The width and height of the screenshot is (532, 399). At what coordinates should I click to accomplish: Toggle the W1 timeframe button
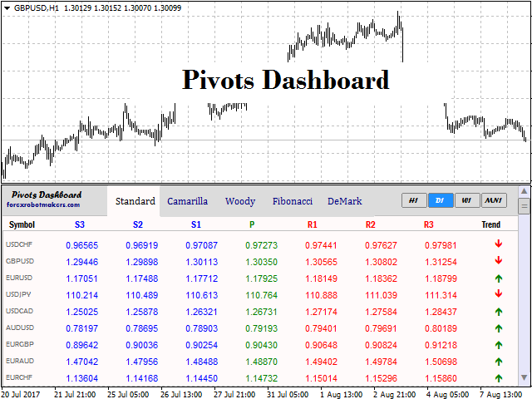467,200
